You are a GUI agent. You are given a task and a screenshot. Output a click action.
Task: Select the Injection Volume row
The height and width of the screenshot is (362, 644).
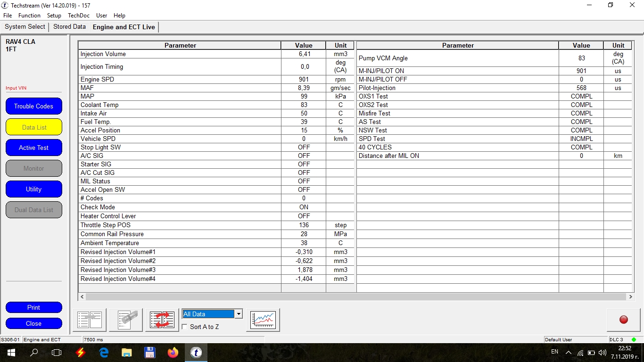point(216,54)
